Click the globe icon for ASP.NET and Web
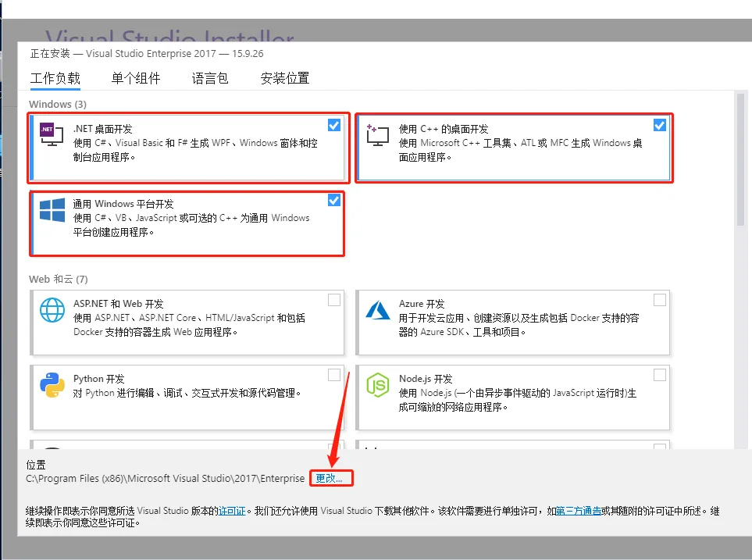Image resolution: width=752 pixels, height=560 pixels. pyautogui.click(x=52, y=310)
